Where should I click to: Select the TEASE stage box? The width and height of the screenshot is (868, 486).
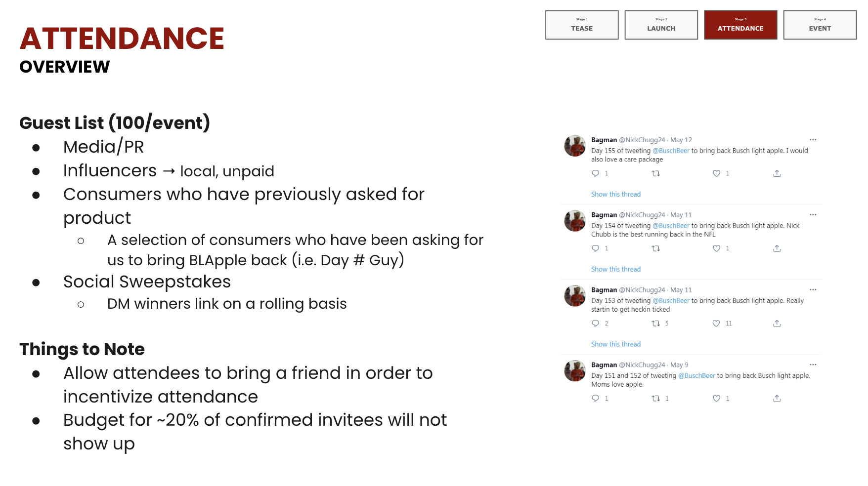pos(582,25)
